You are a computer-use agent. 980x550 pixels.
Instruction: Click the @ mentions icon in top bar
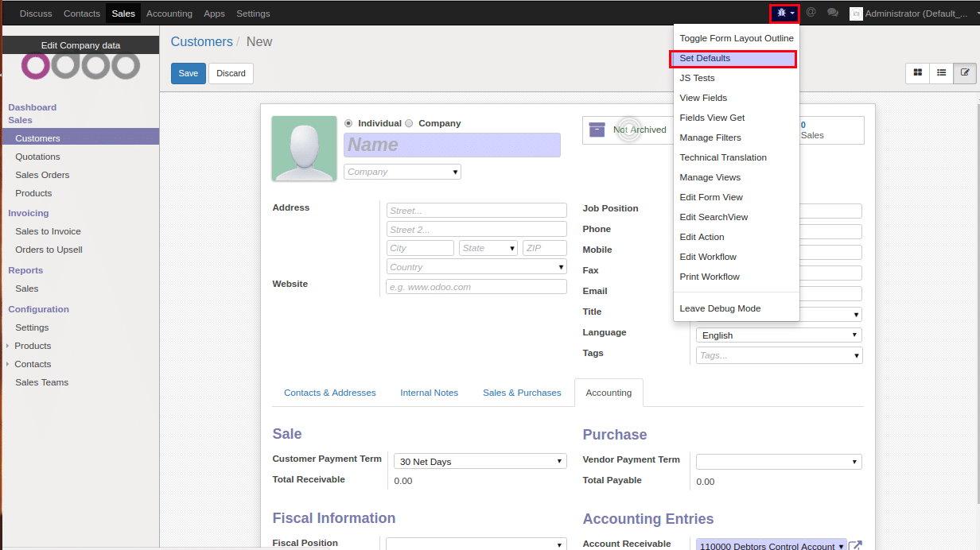coord(811,13)
